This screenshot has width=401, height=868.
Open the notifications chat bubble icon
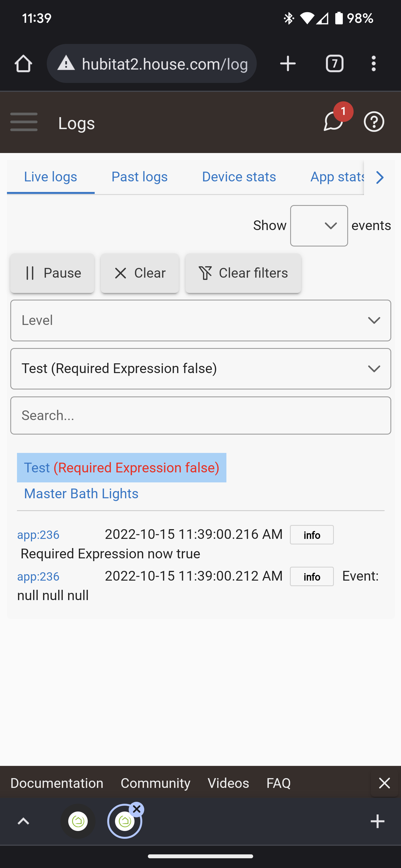coord(334,121)
